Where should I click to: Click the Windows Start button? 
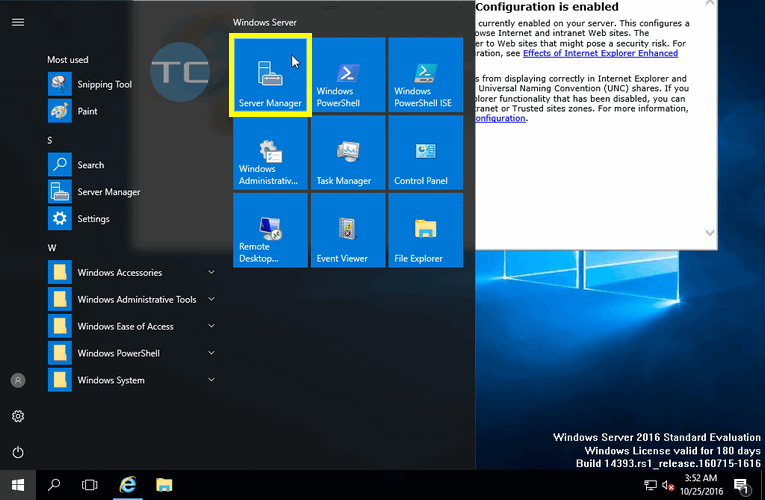click(18, 485)
